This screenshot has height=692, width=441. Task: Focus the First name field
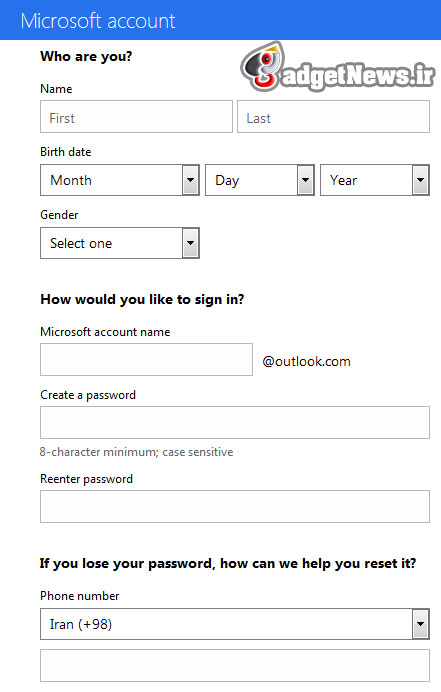pyautogui.click(x=136, y=117)
